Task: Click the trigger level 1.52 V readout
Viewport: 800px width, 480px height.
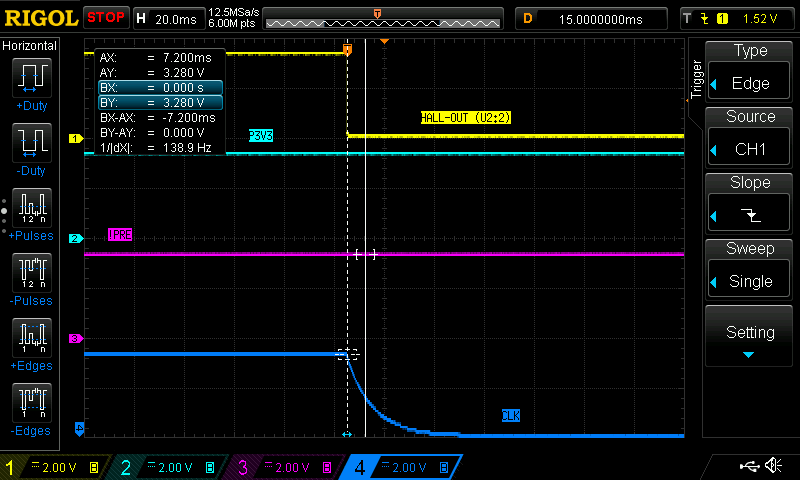Action: click(760, 19)
